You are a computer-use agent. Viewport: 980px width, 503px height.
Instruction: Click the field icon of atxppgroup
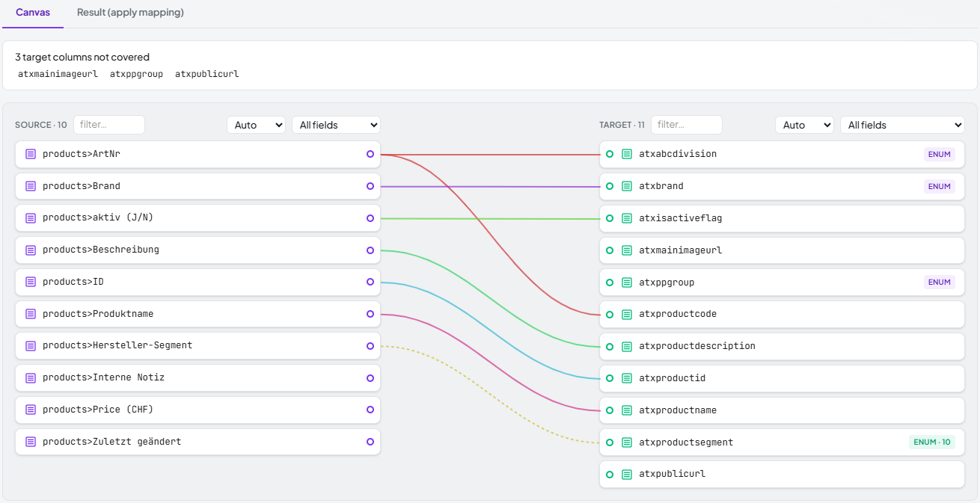click(627, 283)
